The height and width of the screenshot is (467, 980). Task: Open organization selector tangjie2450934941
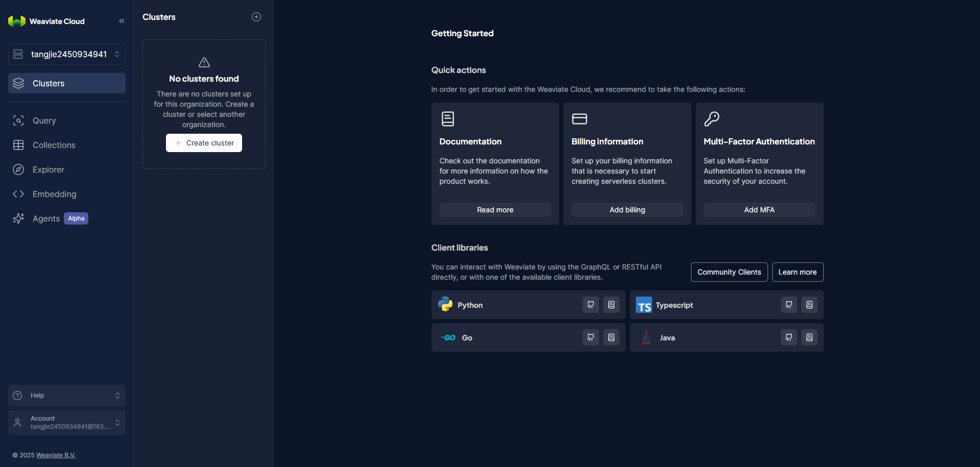[67, 54]
